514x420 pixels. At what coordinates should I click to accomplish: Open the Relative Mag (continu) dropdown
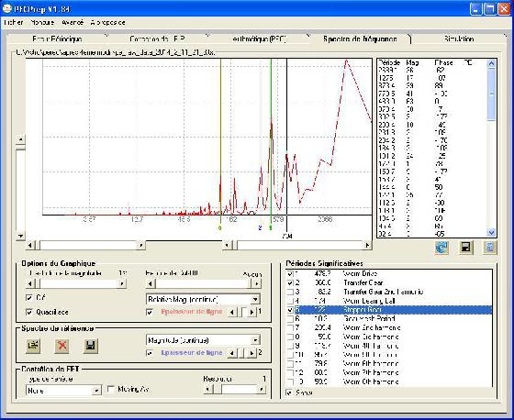coord(255,299)
